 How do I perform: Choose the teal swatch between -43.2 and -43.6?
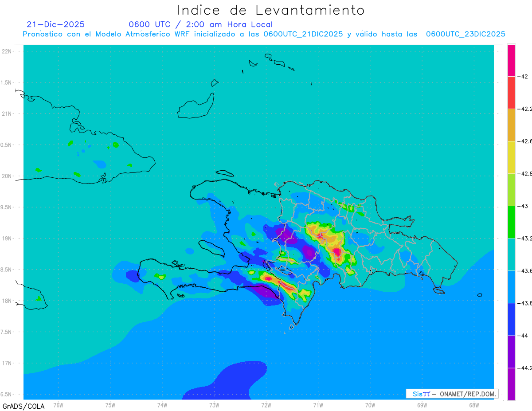[511, 254]
